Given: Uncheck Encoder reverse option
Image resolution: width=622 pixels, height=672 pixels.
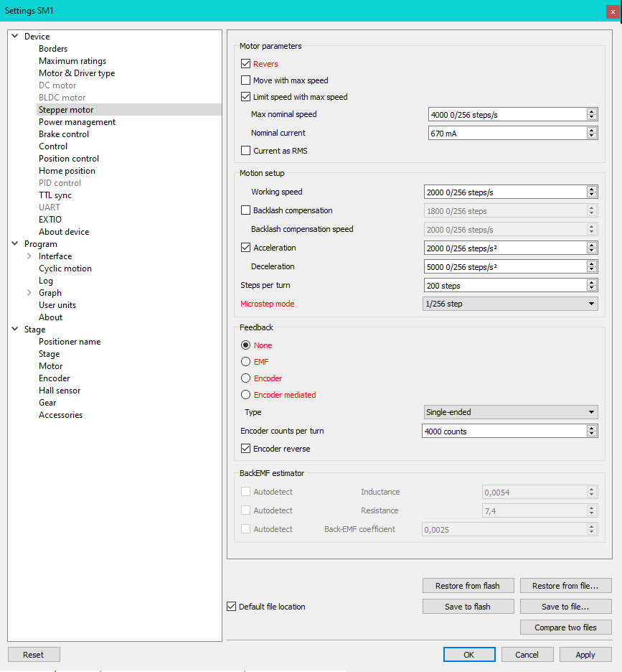Looking at the screenshot, I should coord(246,449).
